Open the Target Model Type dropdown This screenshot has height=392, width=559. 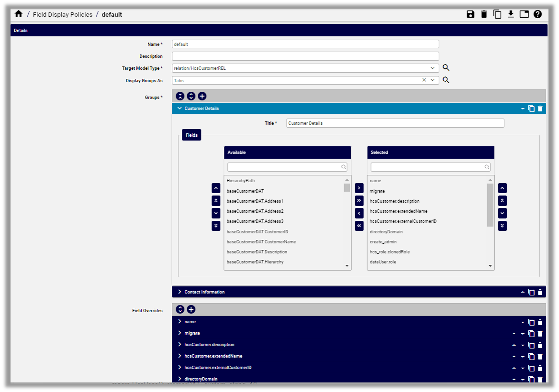click(x=433, y=68)
